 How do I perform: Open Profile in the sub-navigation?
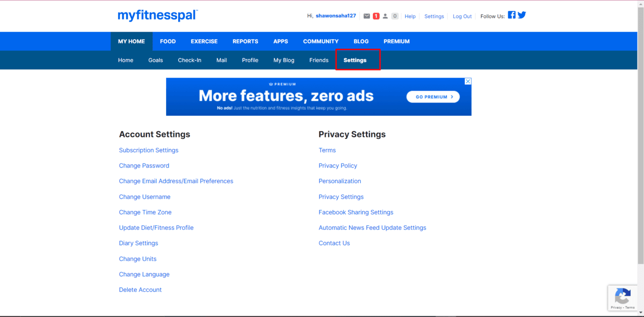250,60
